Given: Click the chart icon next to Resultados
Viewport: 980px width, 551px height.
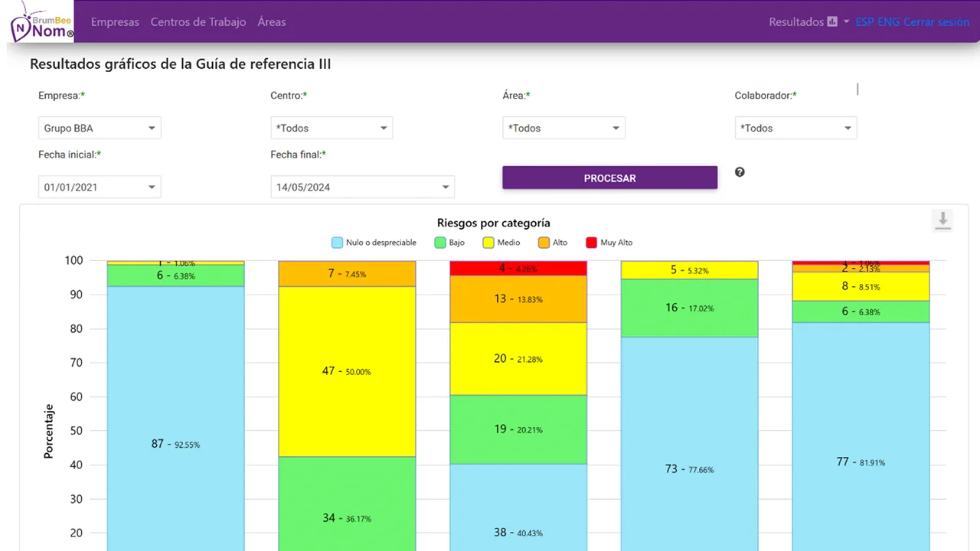Looking at the screenshot, I should [x=832, y=22].
